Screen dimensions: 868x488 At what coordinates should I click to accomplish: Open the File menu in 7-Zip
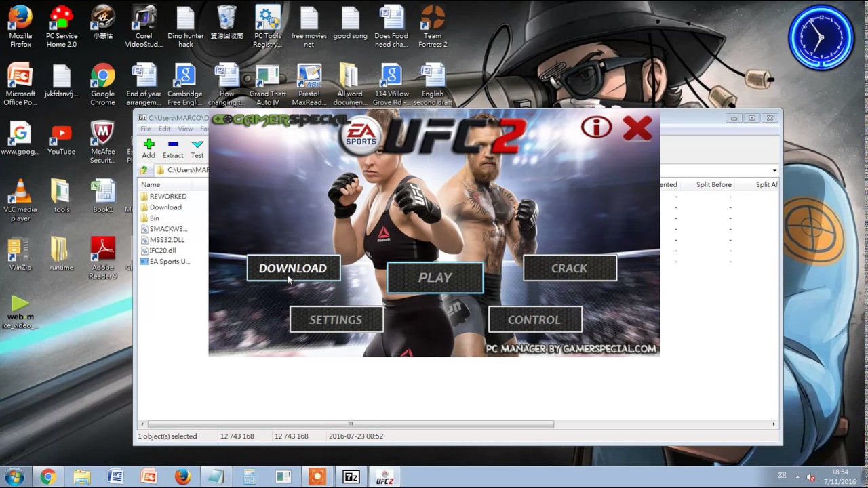coord(145,129)
